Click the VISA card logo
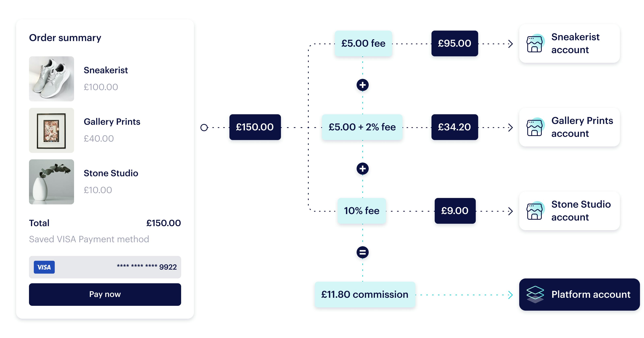 point(44,267)
